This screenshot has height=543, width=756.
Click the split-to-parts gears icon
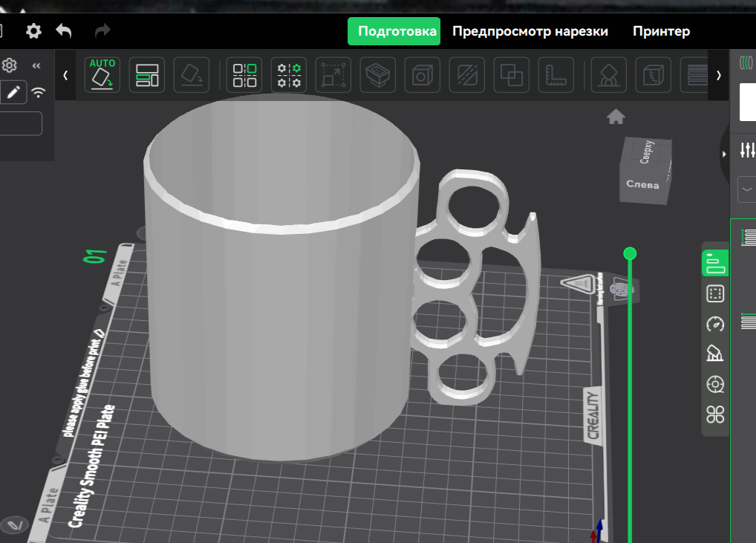point(289,75)
